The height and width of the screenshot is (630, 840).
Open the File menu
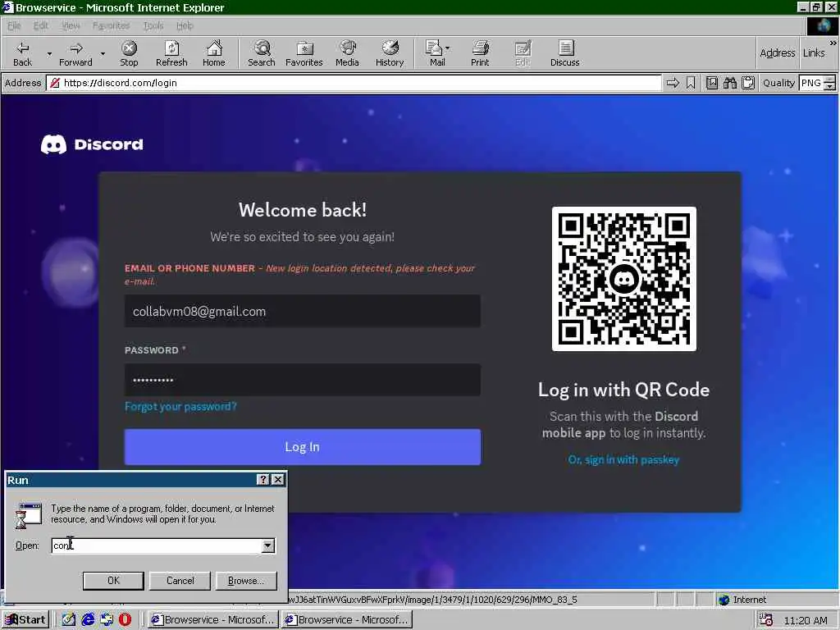(14, 25)
